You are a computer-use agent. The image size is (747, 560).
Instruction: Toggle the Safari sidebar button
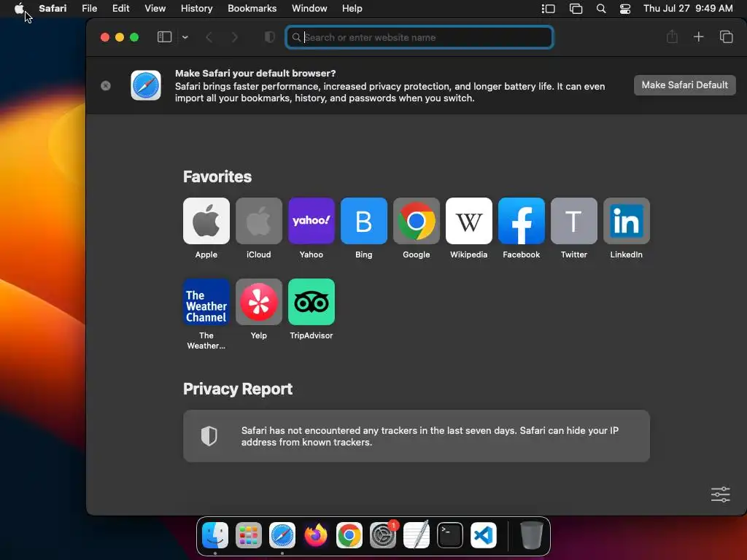164,37
